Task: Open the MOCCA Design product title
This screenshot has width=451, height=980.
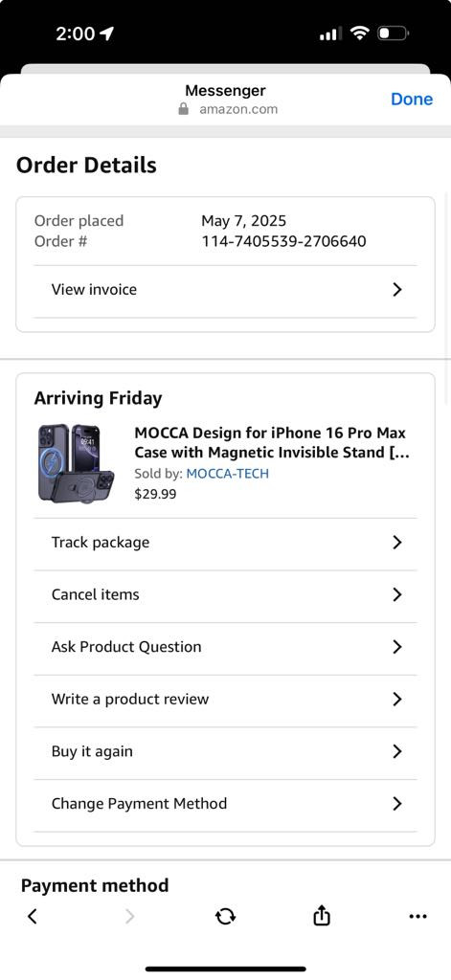Action: point(272,442)
